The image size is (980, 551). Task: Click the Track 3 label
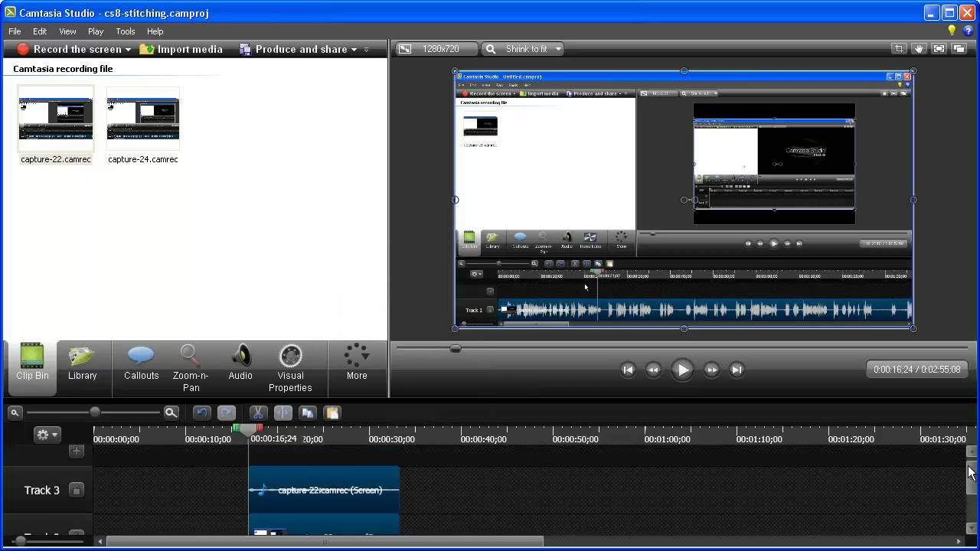click(x=41, y=490)
